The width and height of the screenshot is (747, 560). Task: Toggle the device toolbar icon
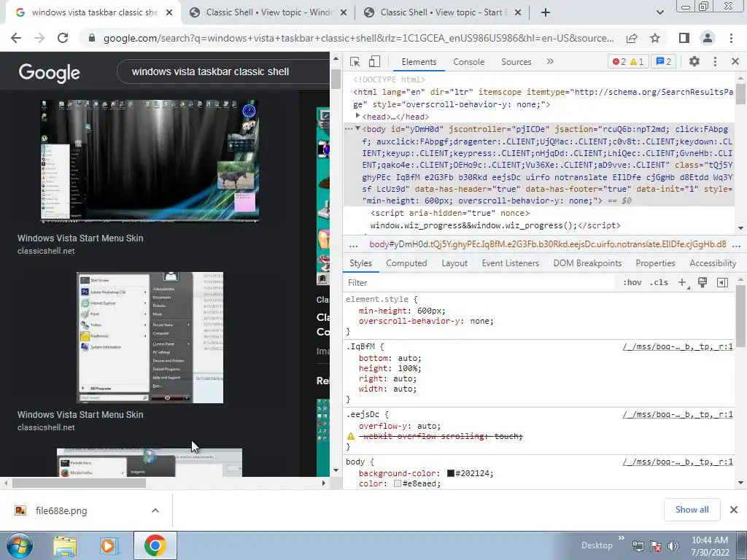(x=374, y=61)
